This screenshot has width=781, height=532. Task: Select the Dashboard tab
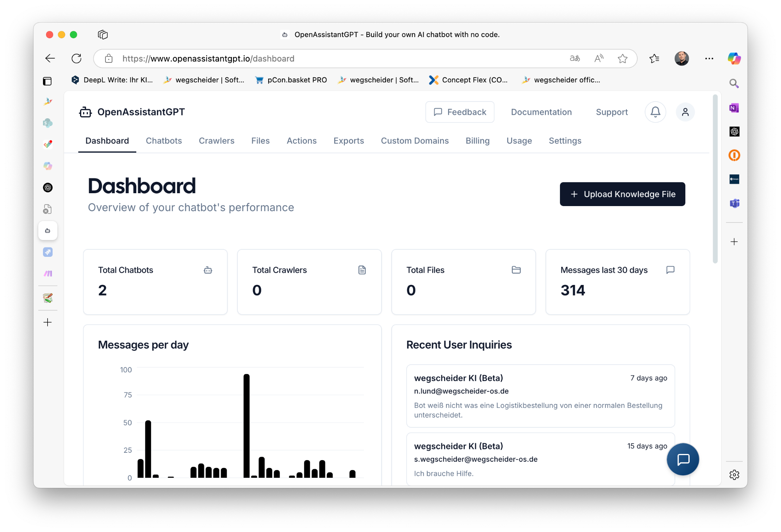pyautogui.click(x=107, y=141)
